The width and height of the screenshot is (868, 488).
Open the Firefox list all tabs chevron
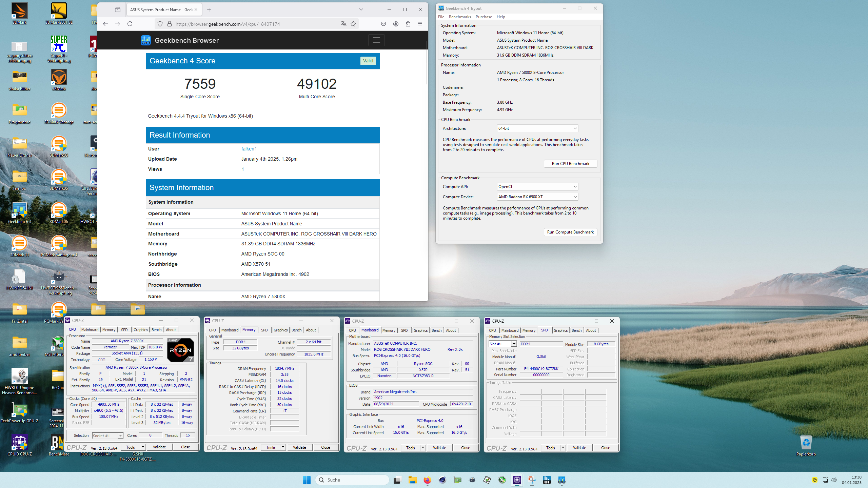click(361, 9)
